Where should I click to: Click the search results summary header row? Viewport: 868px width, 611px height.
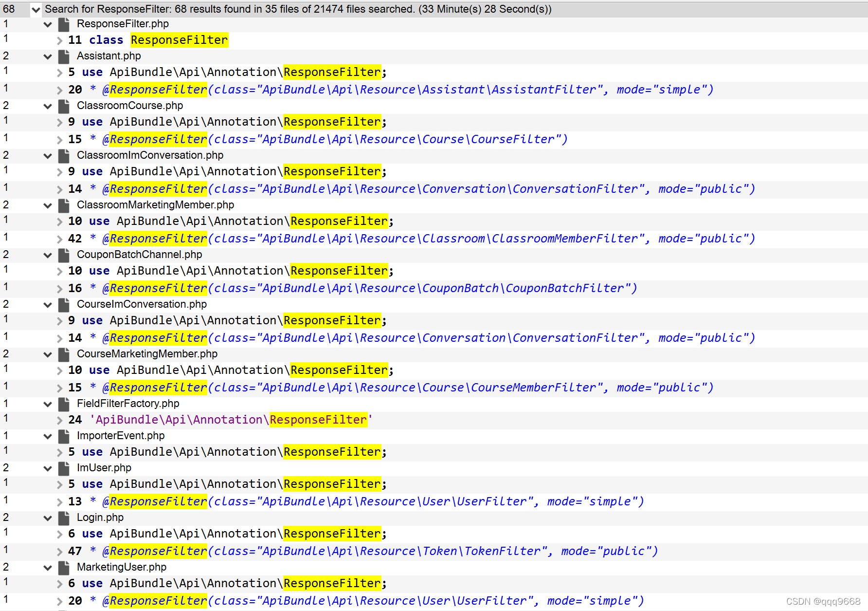(x=297, y=9)
